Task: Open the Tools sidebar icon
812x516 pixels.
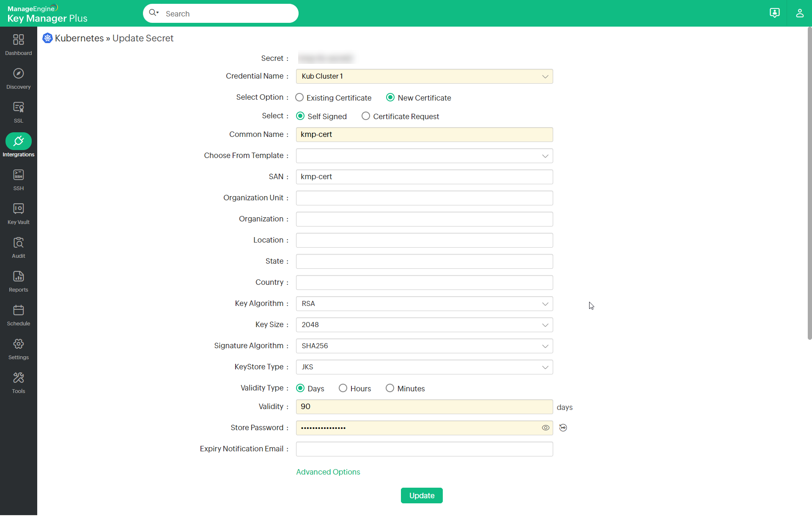Action: [x=18, y=378]
